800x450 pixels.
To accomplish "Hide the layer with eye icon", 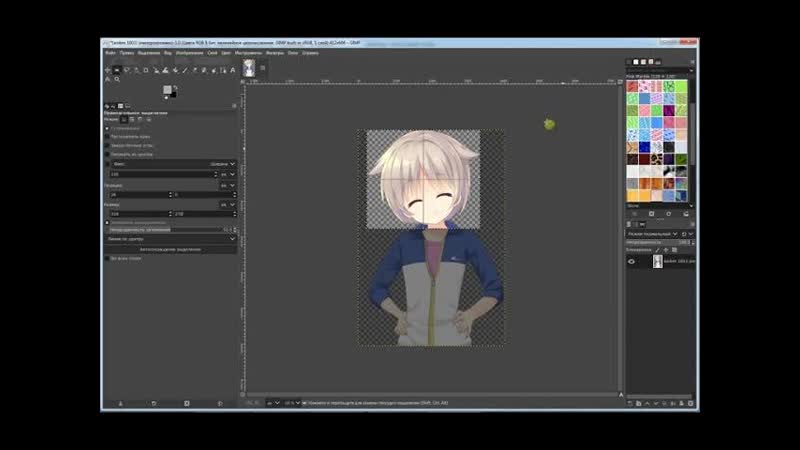I will tap(631, 261).
